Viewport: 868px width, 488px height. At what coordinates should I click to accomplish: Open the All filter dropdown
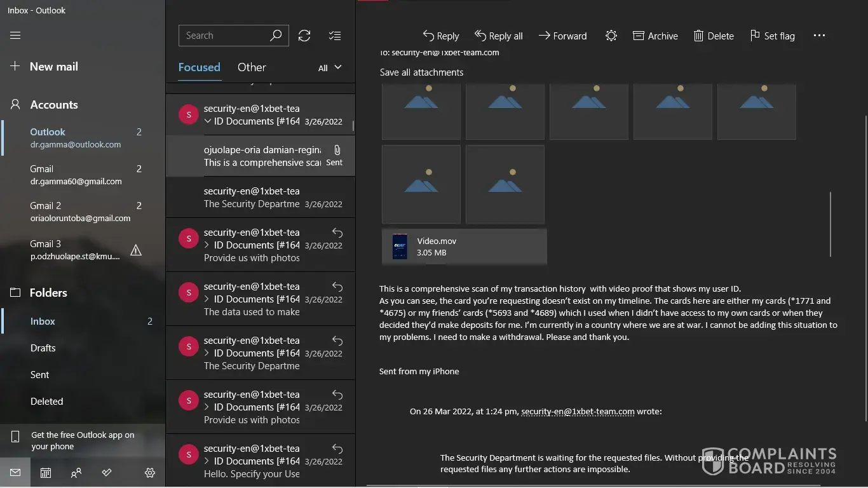click(330, 68)
